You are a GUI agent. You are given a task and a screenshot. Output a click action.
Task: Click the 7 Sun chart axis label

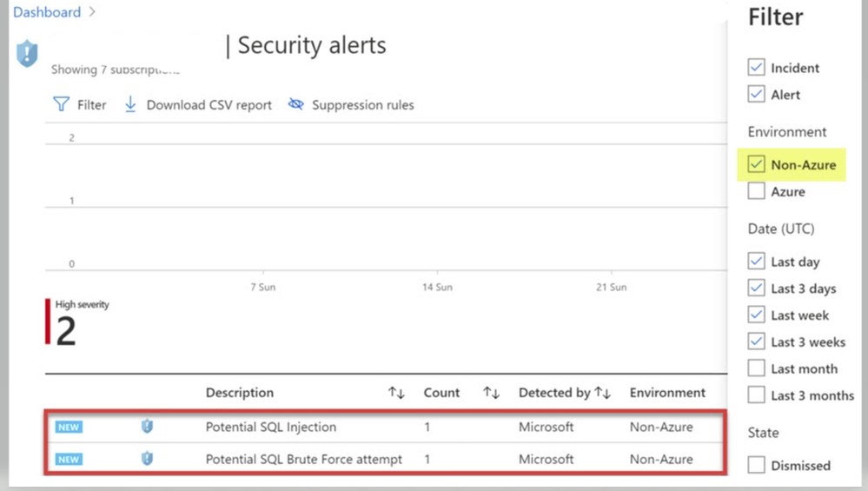(263, 287)
